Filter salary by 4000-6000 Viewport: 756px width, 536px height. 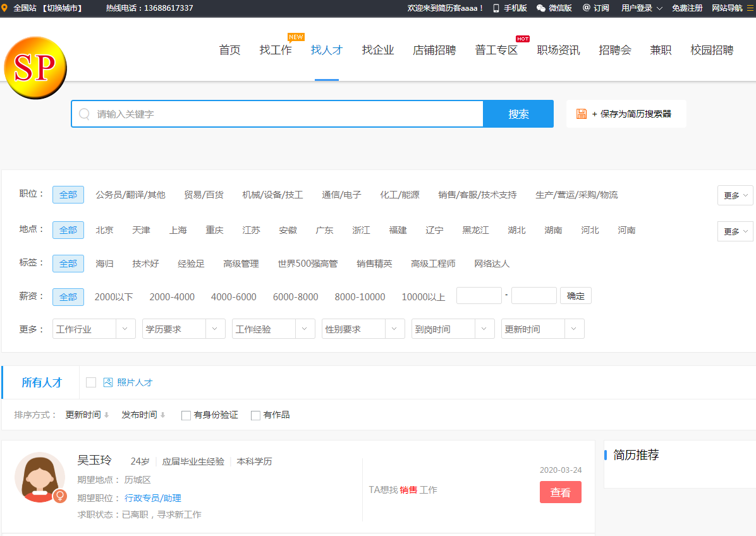pos(234,297)
